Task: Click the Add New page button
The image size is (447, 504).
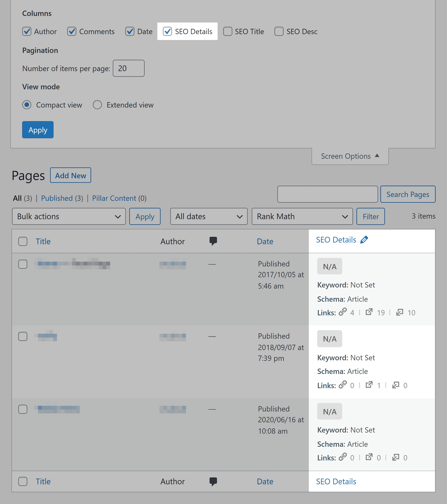Action: [70, 175]
